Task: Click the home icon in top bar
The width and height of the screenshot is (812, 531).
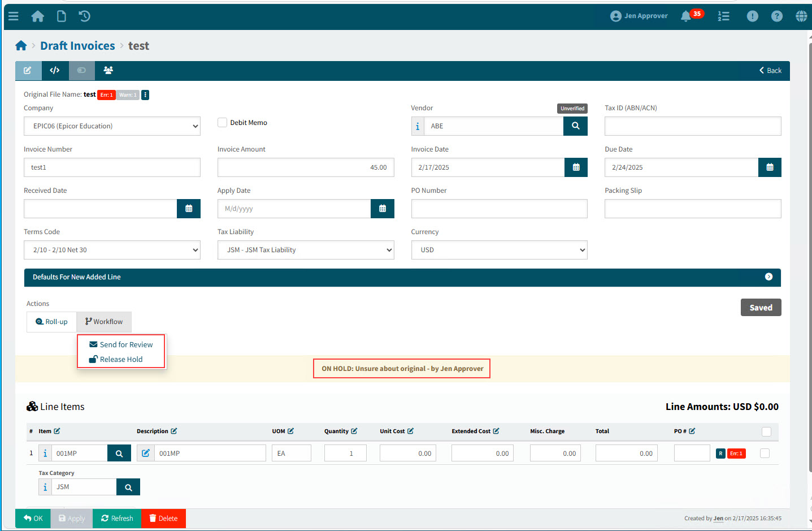Action: coord(38,16)
